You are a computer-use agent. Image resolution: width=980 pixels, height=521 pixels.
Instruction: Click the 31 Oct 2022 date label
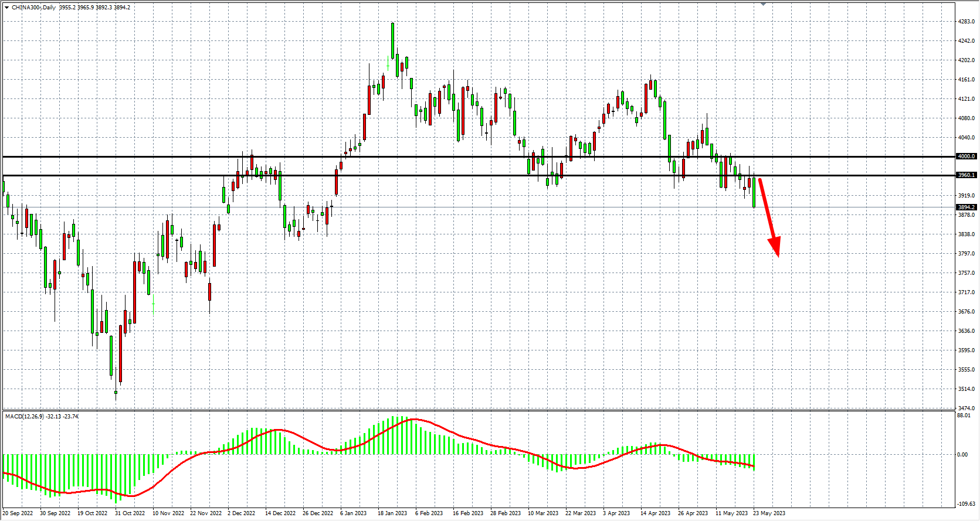pyautogui.click(x=130, y=513)
